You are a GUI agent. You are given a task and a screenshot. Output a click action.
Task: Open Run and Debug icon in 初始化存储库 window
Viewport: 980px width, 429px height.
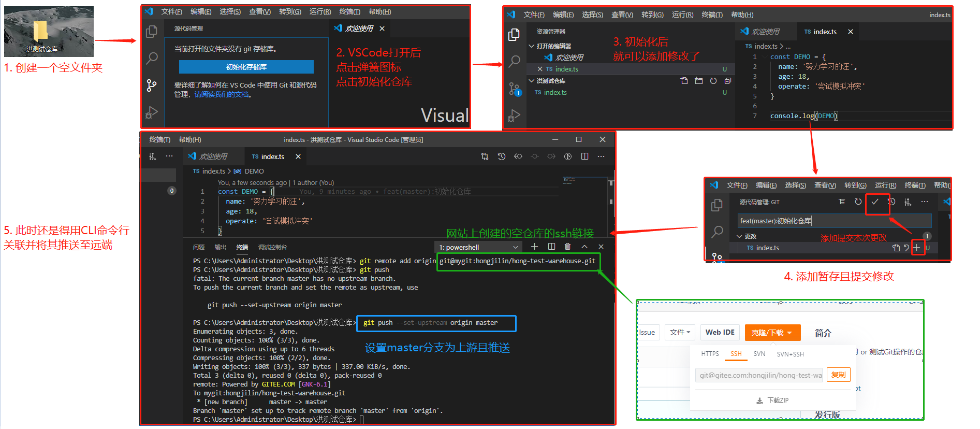[x=152, y=112]
